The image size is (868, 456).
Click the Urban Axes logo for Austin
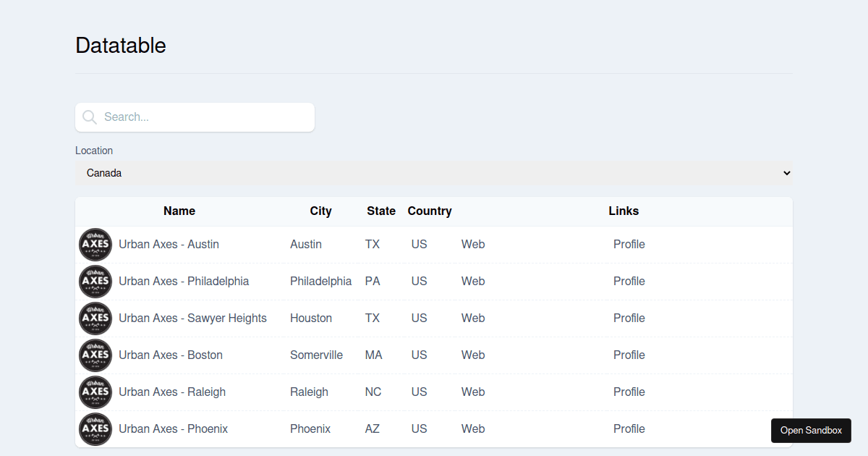click(x=95, y=245)
